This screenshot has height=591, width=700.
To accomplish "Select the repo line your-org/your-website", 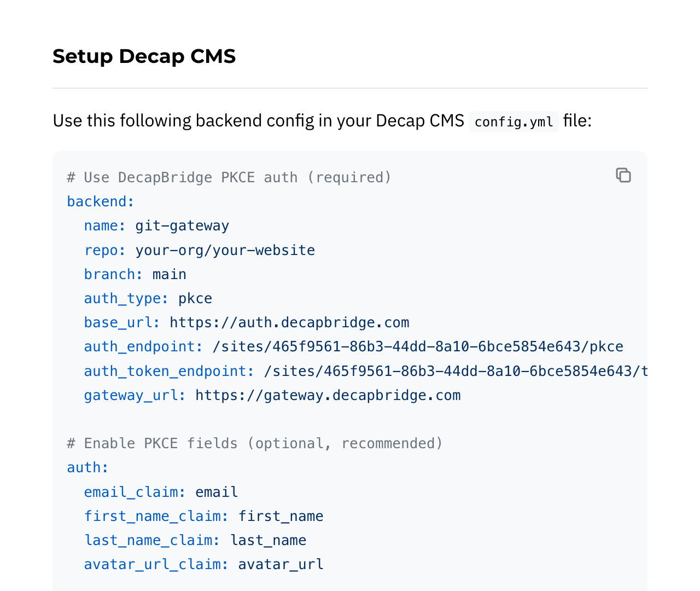I will click(x=225, y=250).
